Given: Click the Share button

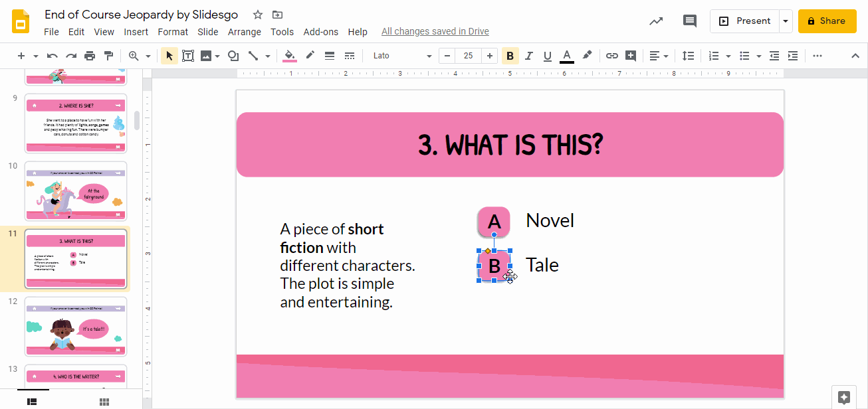Looking at the screenshot, I should 827,21.
